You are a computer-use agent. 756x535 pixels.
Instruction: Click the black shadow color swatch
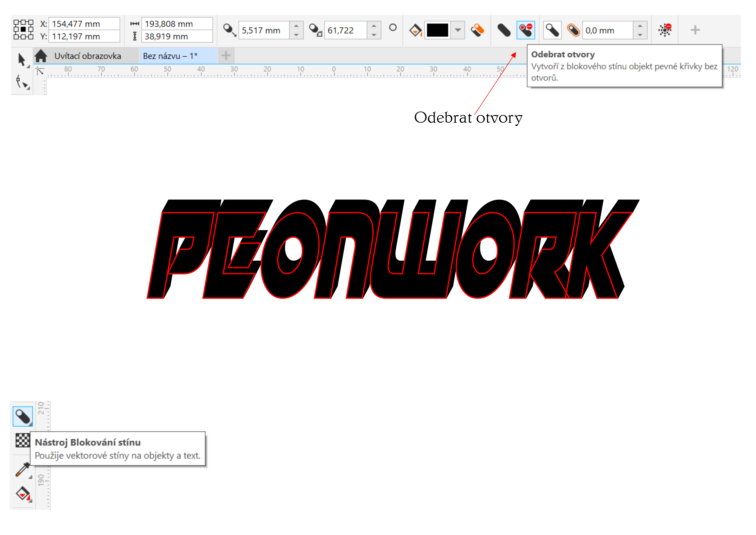437,30
